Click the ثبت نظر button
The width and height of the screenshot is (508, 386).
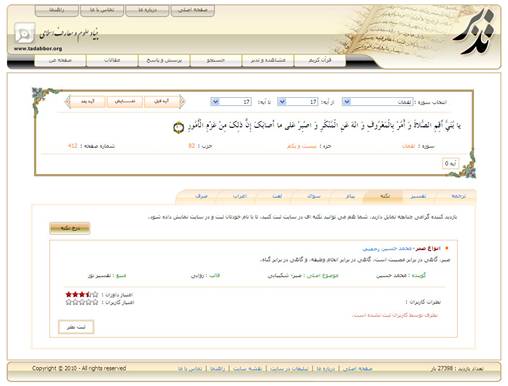(x=76, y=327)
